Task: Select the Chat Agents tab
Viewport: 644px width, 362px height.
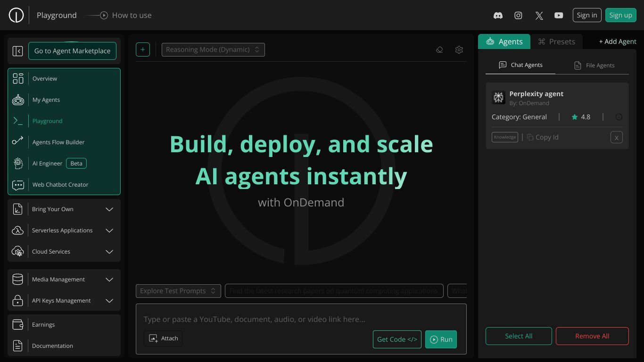Action: pyautogui.click(x=520, y=65)
